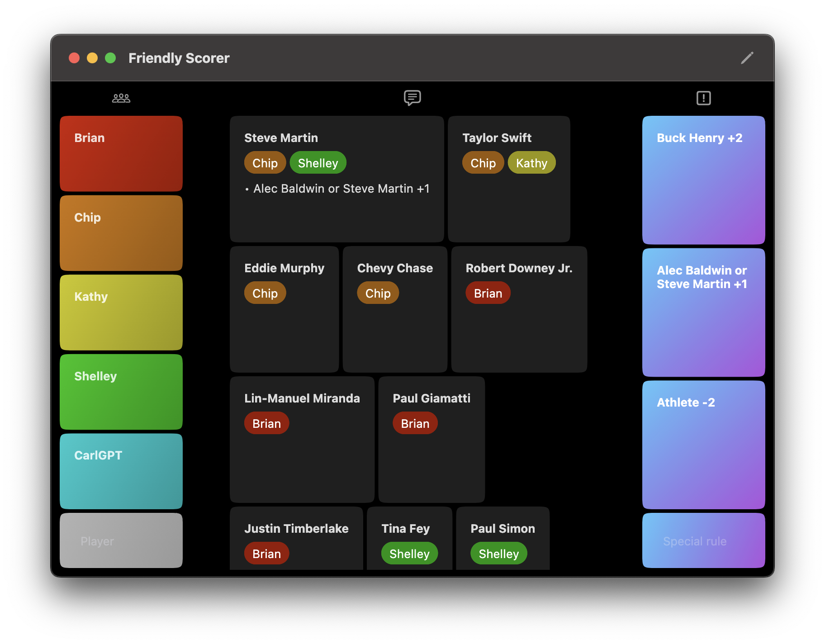Viewport: 825px width, 644px height.
Task: Click Shelley tag in Steve Martin card
Action: click(318, 163)
